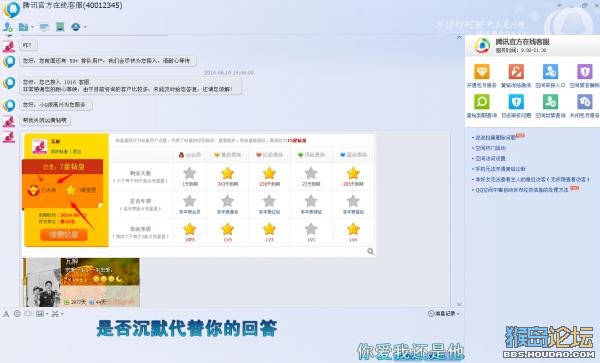Click the green monitor icon in top toolbar
This screenshot has height=363, width=600.
(60, 27)
